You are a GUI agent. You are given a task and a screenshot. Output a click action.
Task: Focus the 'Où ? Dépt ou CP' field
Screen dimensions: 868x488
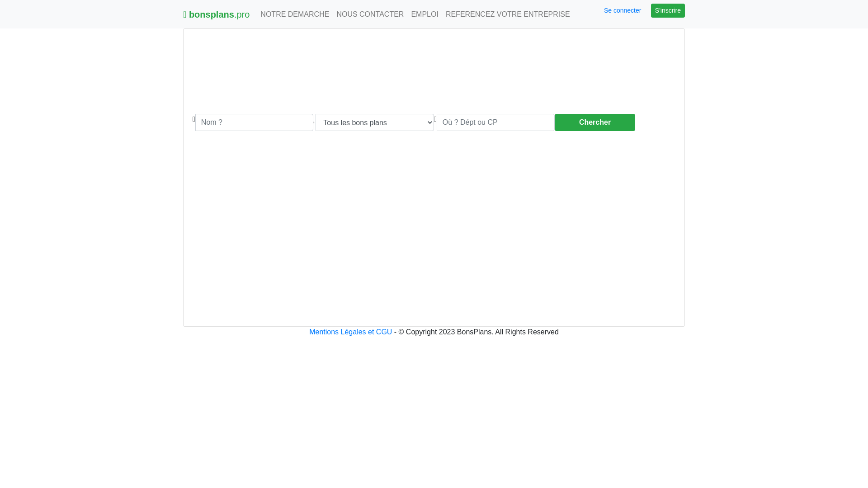[x=495, y=122]
